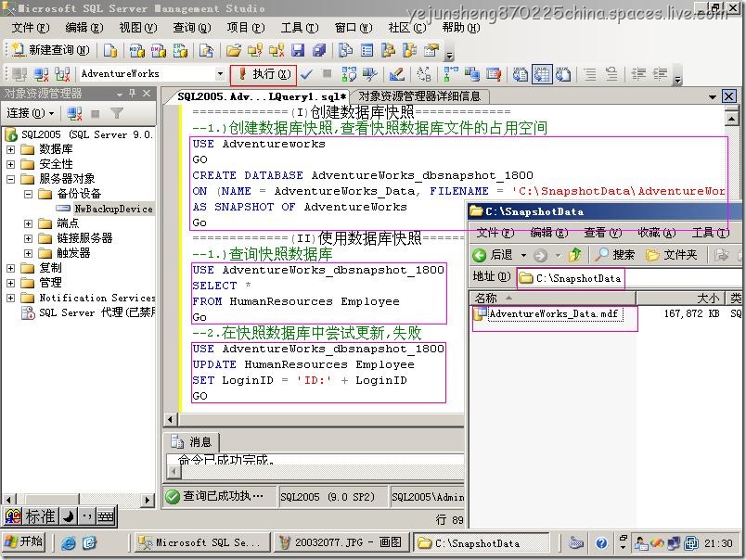Switch to the SQLQuery1.sql tab
Screen dimensions: 746x560
coord(262,96)
